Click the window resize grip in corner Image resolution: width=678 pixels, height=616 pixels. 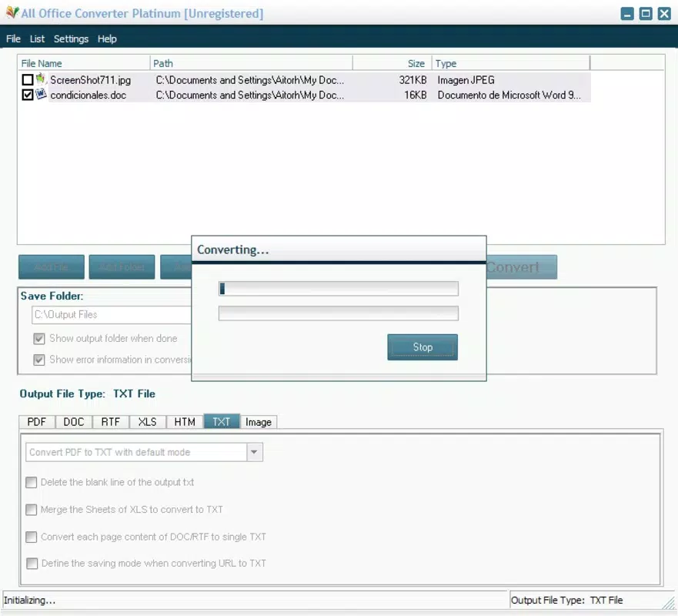point(670,603)
